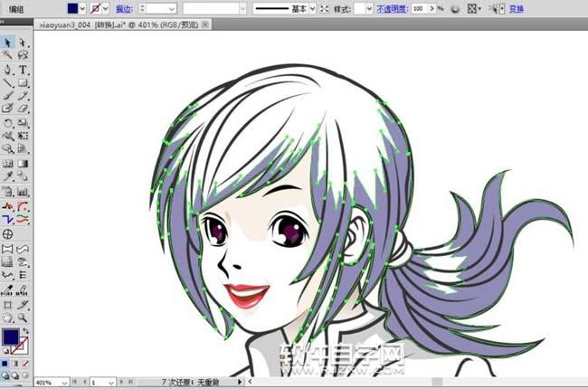Viewport: 588px width, 389px height.
Task: Select the Rotate tool
Action: (7, 123)
